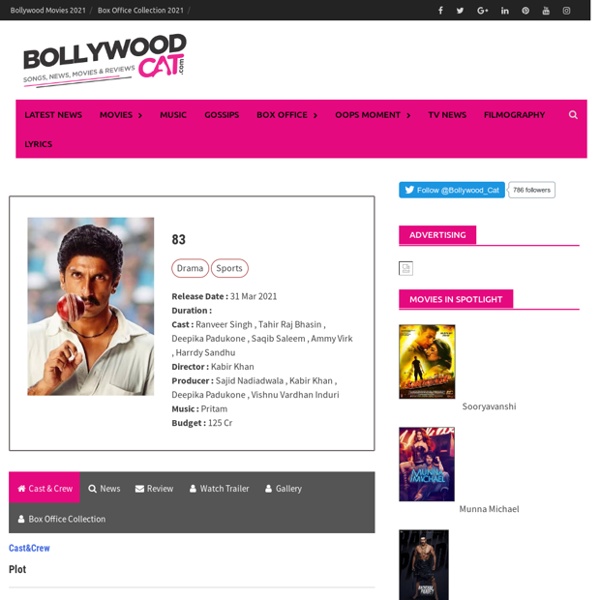Open the Instagram icon
Image resolution: width=600 pixels, height=600 pixels.
pyautogui.click(x=566, y=11)
